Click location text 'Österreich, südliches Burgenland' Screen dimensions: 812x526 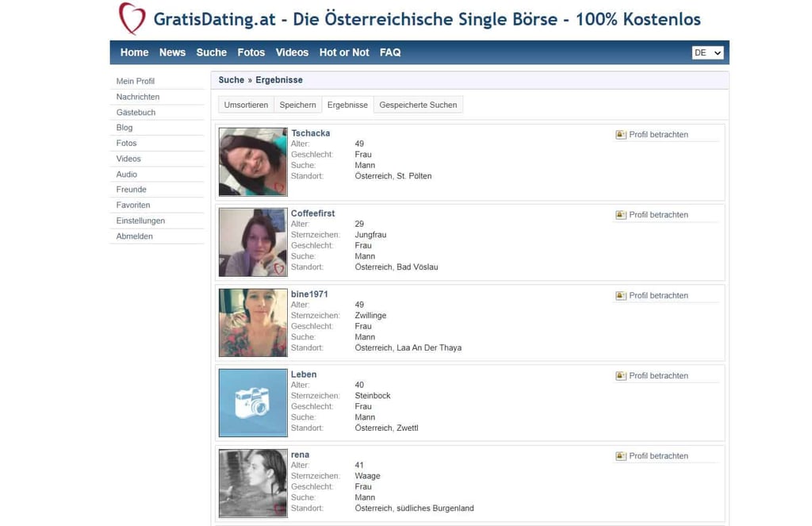coord(414,509)
